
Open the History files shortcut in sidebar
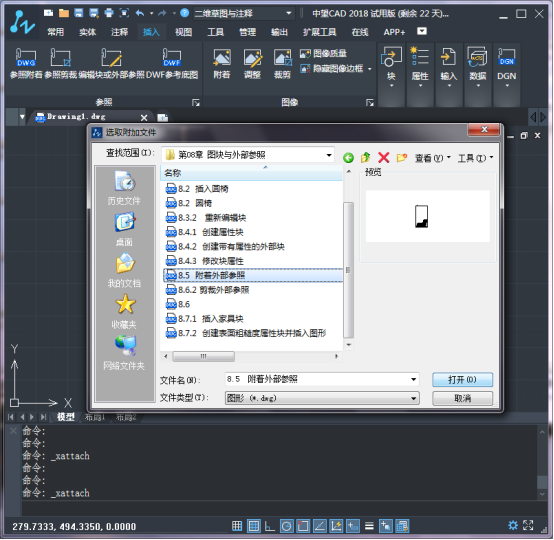coord(124,188)
